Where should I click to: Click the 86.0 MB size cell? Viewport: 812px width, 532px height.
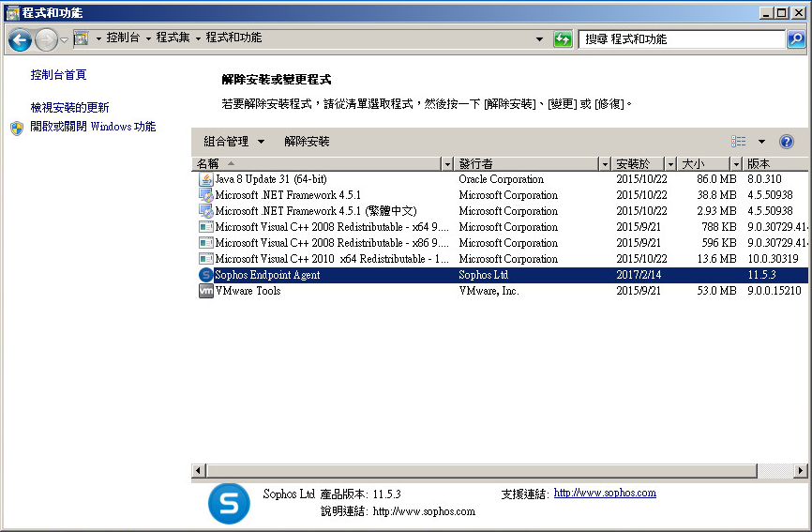[x=716, y=179]
